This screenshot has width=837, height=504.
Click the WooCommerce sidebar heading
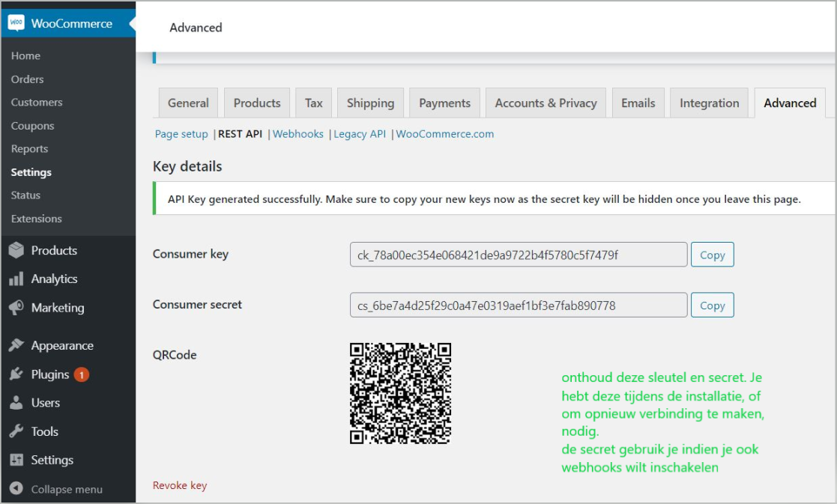point(71,23)
